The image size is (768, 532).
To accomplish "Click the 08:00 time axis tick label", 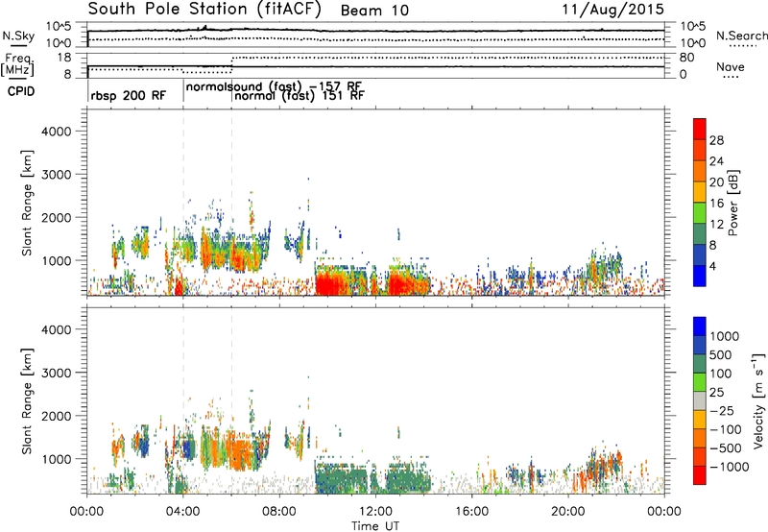I will click(x=279, y=512).
